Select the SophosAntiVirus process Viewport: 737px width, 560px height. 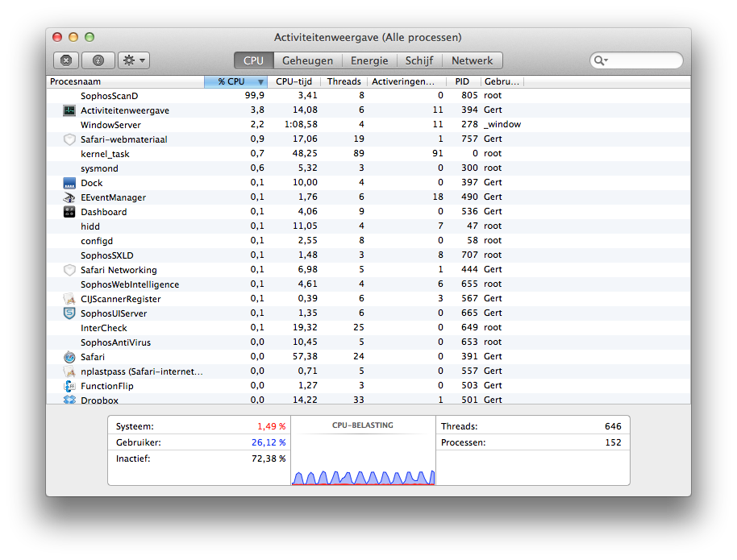point(368,342)
